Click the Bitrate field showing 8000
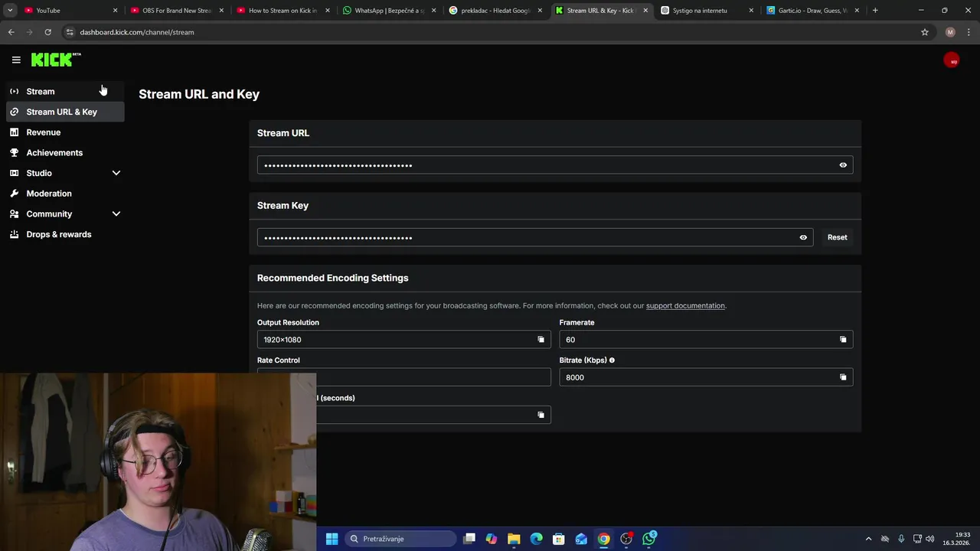980x551 pixels. 706,377
